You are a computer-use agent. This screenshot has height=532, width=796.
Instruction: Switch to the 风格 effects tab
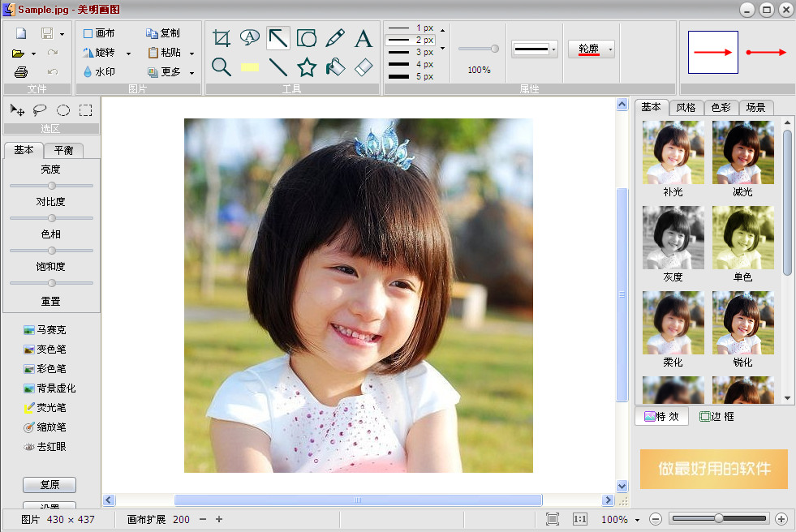[686, 108]
